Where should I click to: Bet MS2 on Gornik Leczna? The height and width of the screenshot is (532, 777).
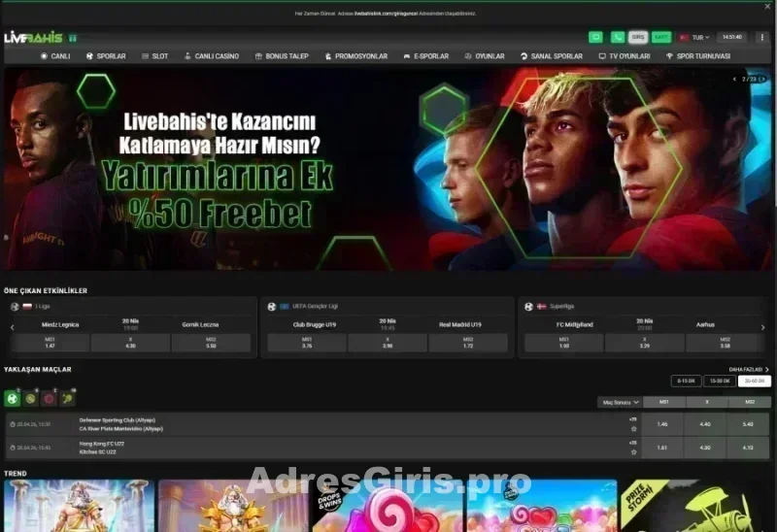(211, 343)
